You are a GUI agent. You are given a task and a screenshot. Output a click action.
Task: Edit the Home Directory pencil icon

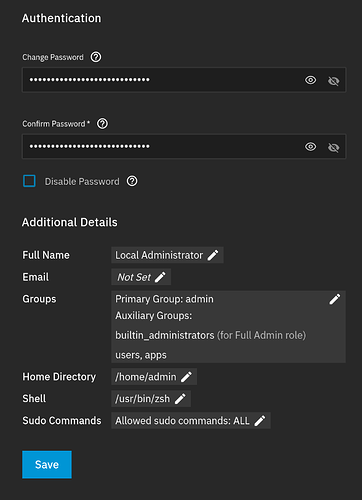186,377
